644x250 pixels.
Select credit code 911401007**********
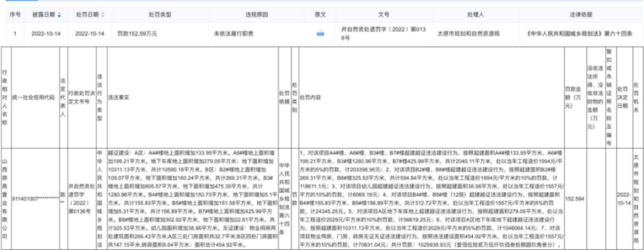pyautogui.click(x=36, y=199)
